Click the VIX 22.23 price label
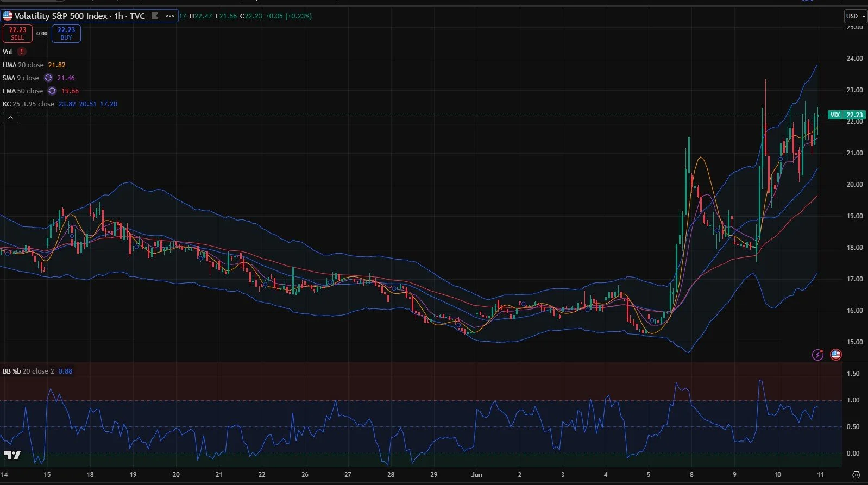The height and width of the screenshot is (485, 868). [x=846, y=115]
